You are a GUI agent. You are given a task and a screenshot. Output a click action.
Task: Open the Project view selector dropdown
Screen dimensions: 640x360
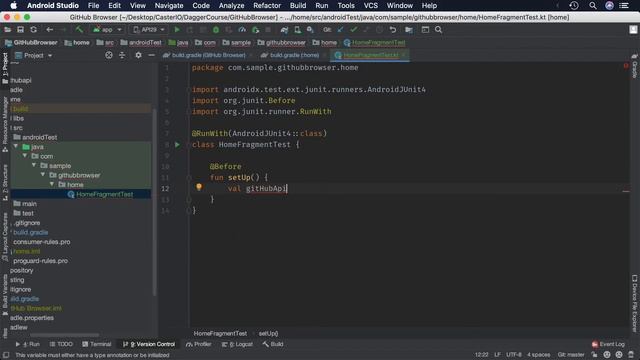34,55
